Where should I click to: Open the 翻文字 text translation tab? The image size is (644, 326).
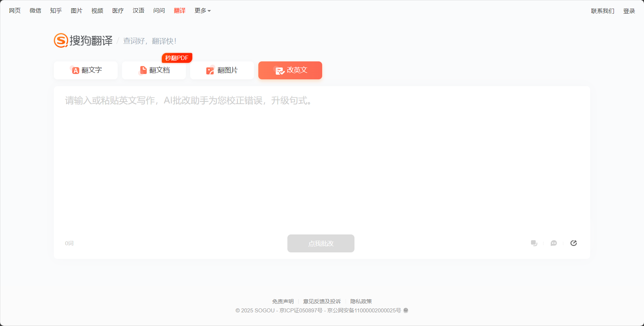tap(86, 70)
